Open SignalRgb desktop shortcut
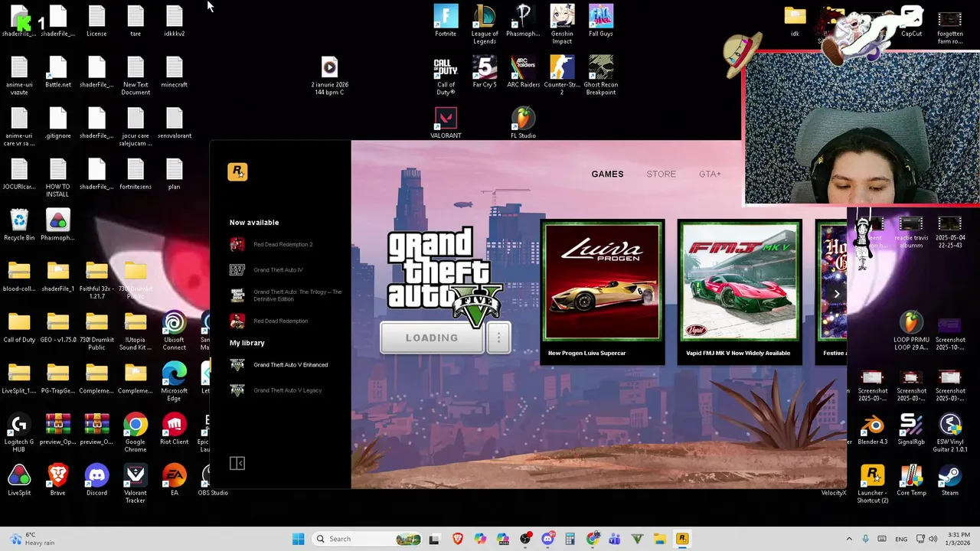Viewport: 980px width, 551px height. pos(911,429)
